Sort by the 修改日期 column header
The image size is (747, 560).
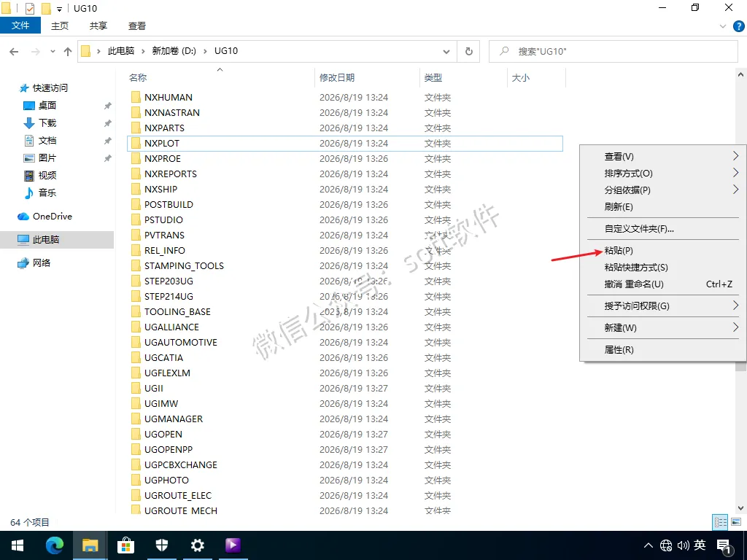(x=337, y=77)
